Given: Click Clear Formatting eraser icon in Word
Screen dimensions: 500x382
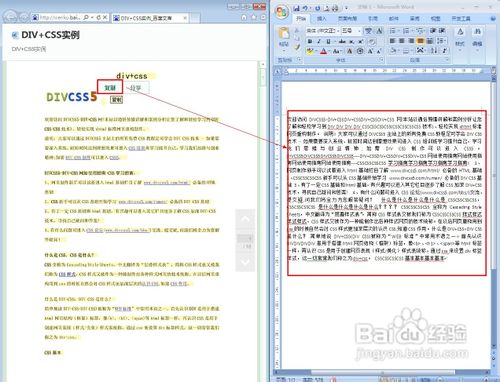Looking at the screenshot, I should (x=372, y=41).
